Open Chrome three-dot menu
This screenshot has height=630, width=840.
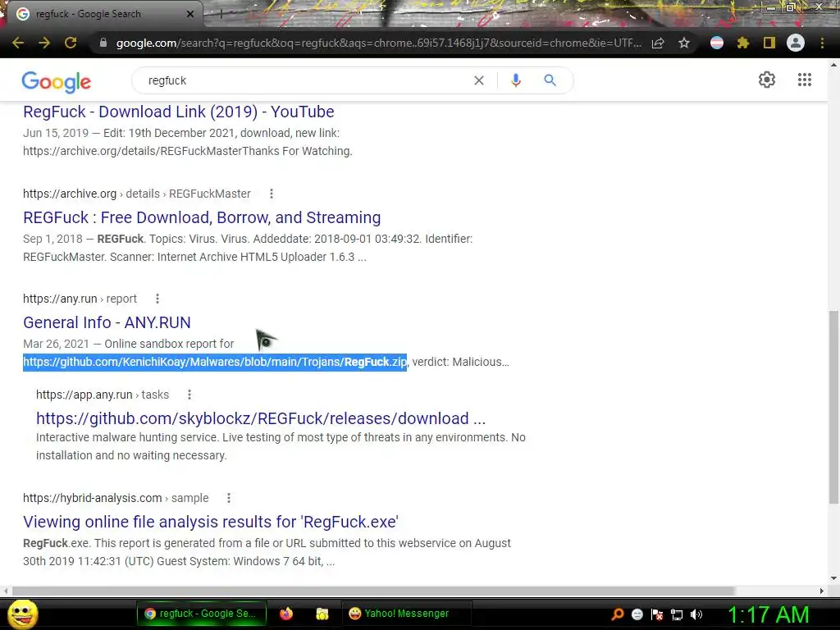click(x=822, y=43)
